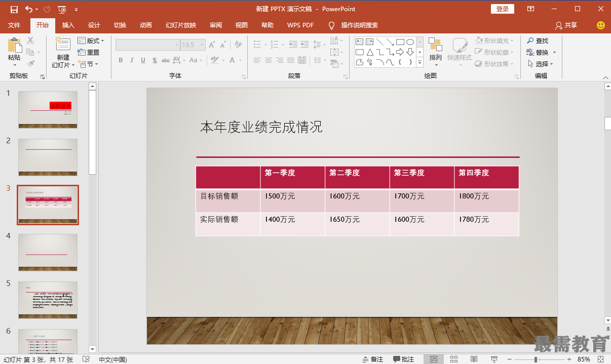Select the text box shape in gallery
Viewport: 611px width, 364px height.
359,42
